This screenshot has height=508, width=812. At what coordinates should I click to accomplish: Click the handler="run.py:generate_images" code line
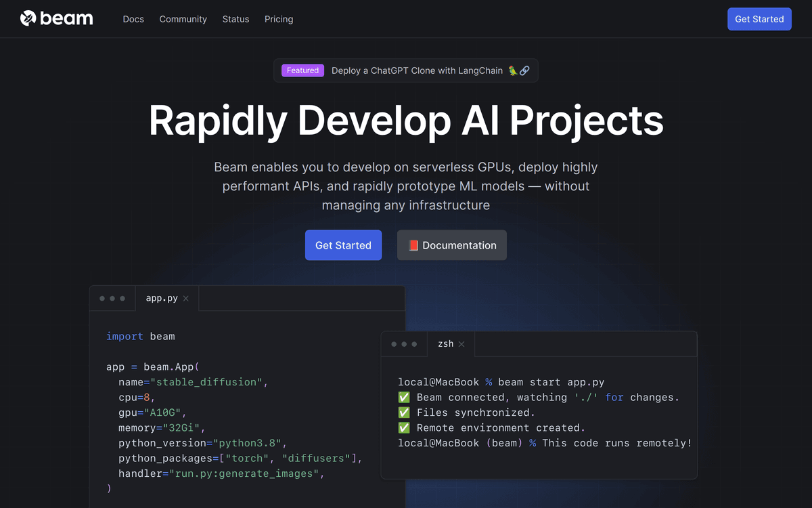(x=222, y=473)
